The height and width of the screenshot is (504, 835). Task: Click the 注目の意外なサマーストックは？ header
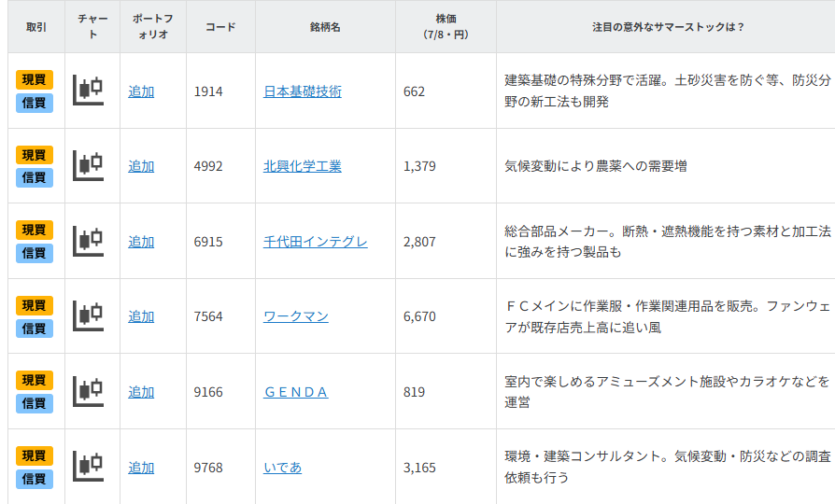tap(668, 27)
